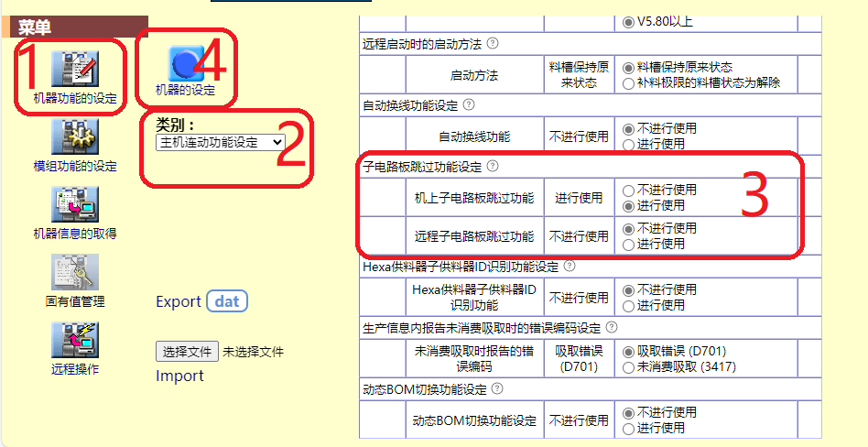The height and width of the screenshot is (447, 868).
Task: Click help icon beside 动态BOM切换功能设定
Action: tap(497, 388)
